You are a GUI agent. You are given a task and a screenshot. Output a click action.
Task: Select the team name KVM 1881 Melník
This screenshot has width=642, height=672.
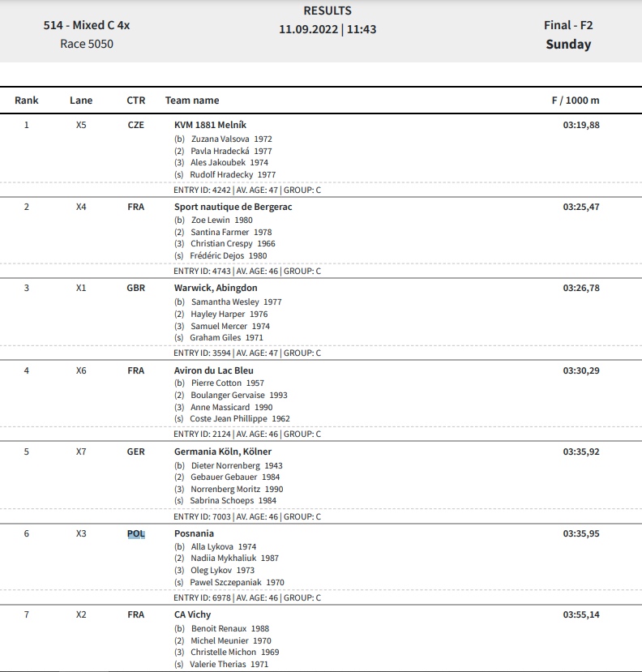point(210,125)
